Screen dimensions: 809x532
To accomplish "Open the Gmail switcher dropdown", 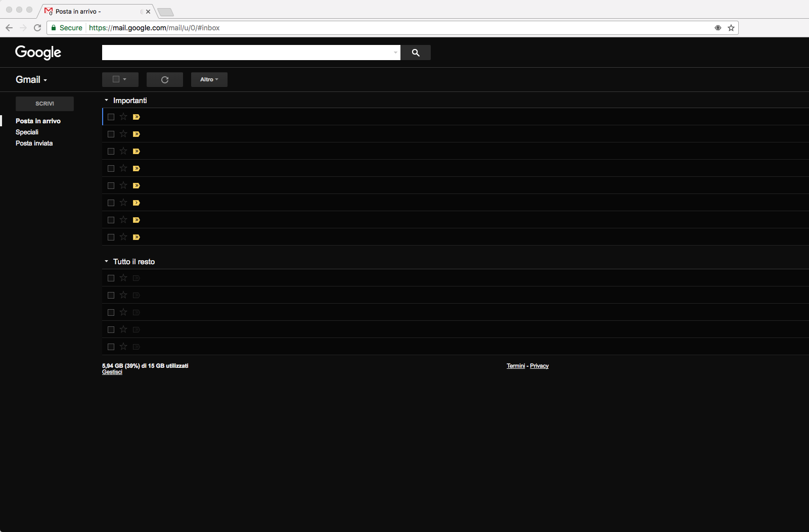I will (x=31, y=80).
